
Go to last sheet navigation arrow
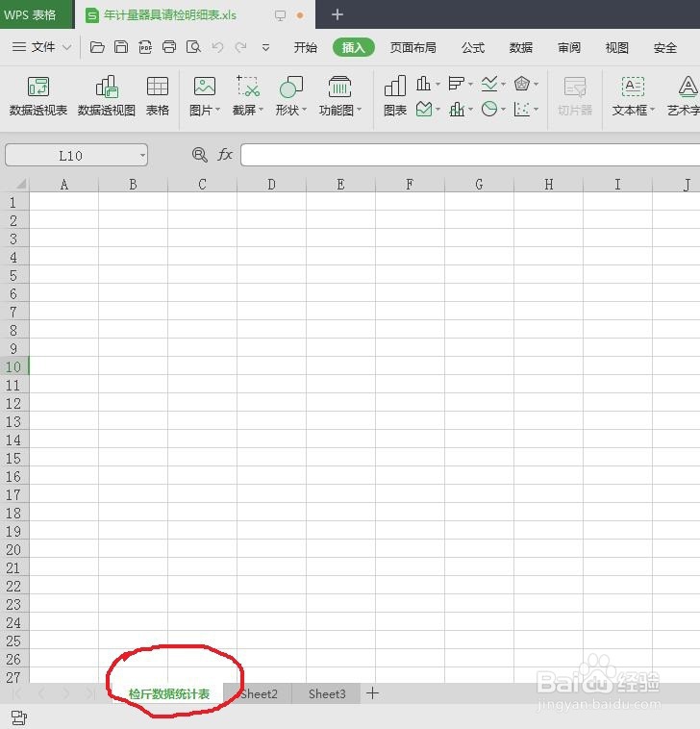89,693
